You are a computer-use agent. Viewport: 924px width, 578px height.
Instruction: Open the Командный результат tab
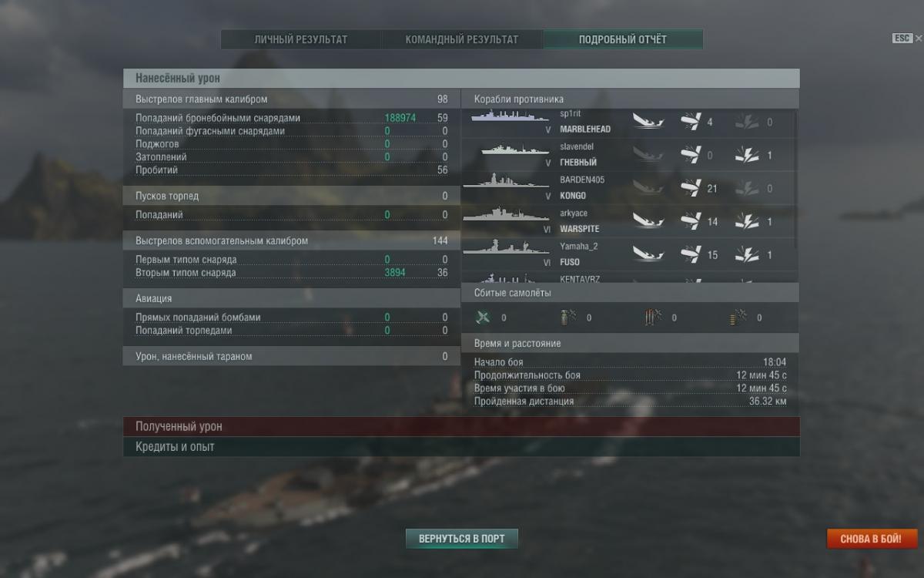pyautogui.click(x=462, y=39)
